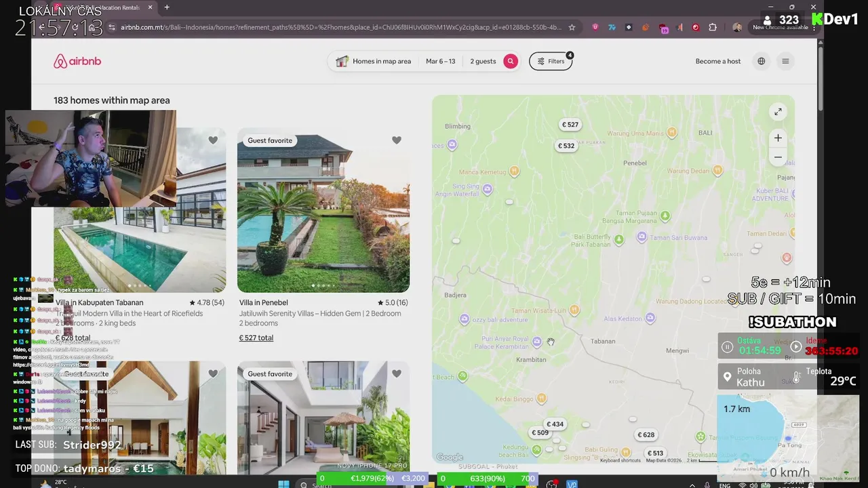
Task: Click Taman Sari Buwana map pin
Action: 642,237
